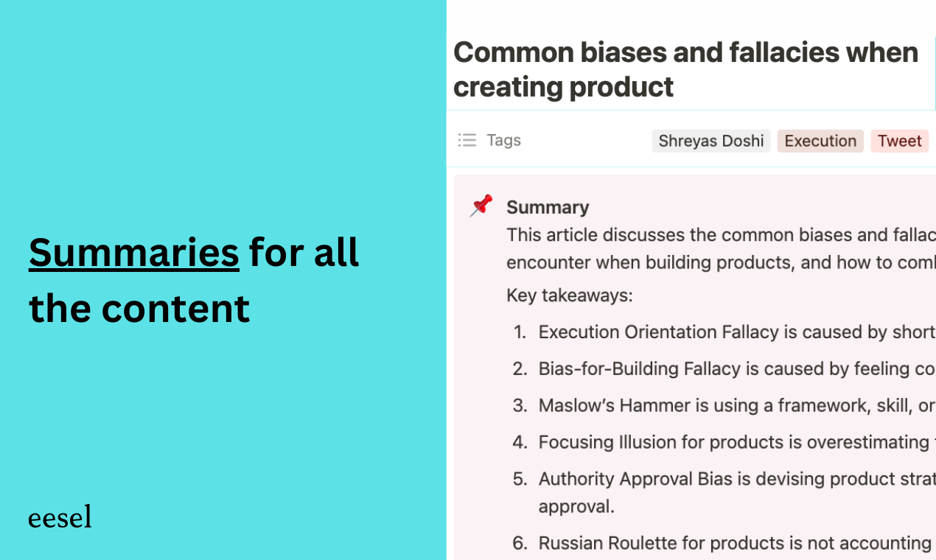Click the pushpin icon beside Summary
Screen dimensions: 936x560
[481, 206]
